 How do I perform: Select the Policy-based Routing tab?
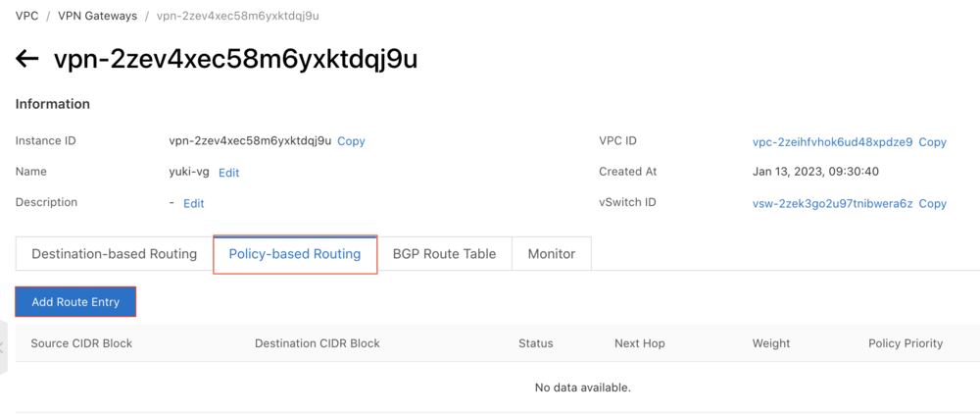(x=295, y=254)
